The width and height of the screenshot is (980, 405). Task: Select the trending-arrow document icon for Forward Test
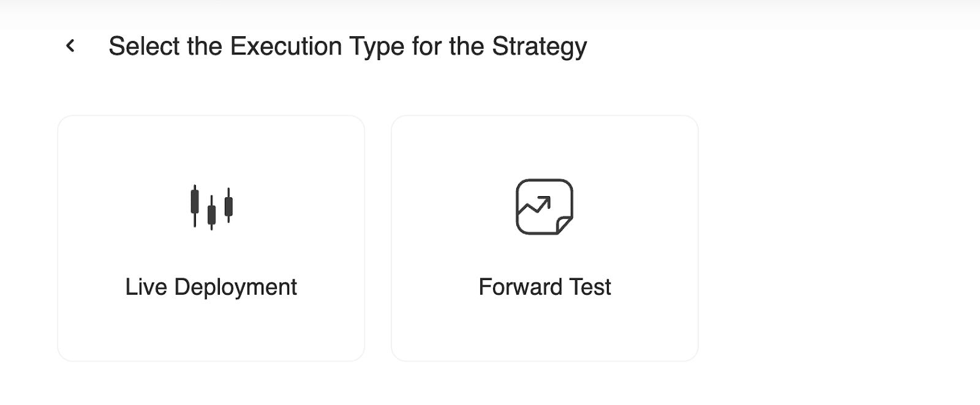tap(545, 206)
